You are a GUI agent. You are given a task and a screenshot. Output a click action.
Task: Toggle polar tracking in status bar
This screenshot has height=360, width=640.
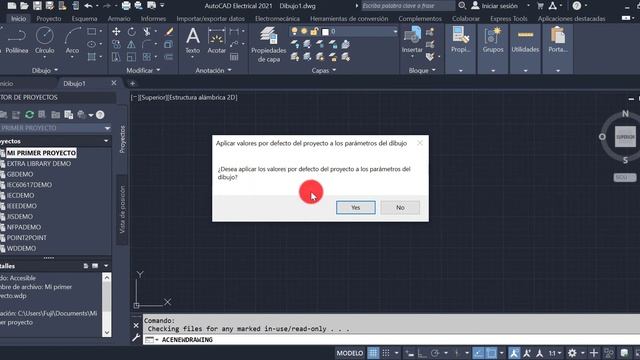click(435, 353)
